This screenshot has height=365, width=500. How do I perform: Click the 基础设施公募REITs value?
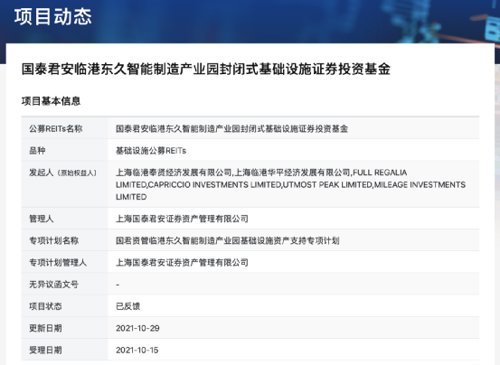click(151, 151)
